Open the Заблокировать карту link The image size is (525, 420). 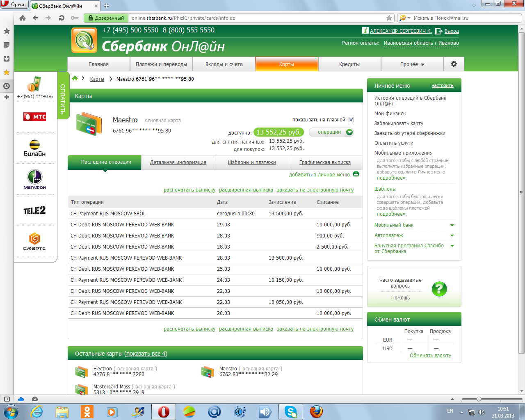pos(399,123)
